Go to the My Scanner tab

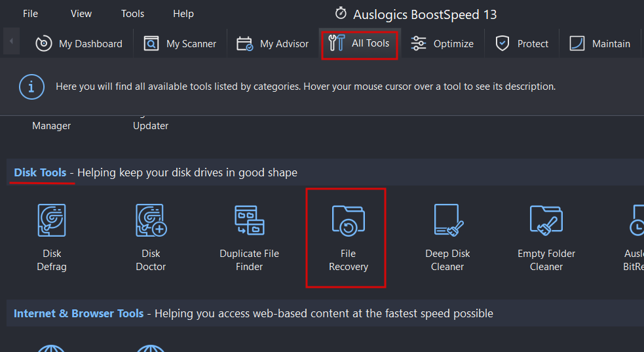click(180, 43)
